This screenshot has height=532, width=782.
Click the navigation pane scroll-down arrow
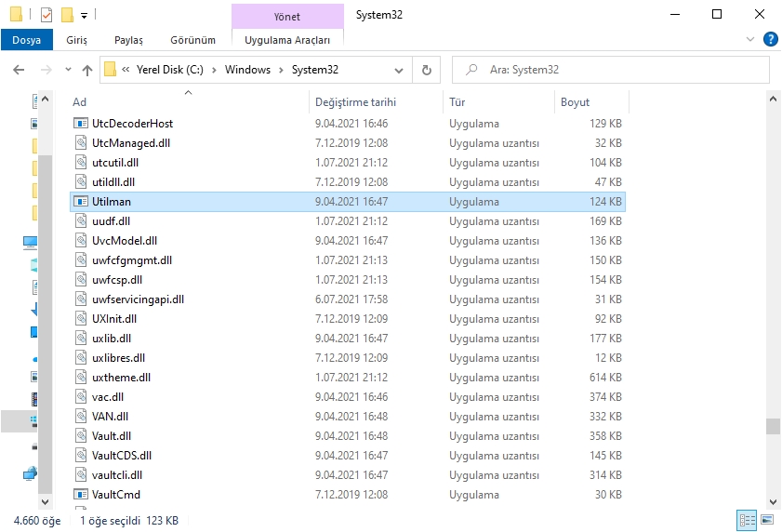45,501
